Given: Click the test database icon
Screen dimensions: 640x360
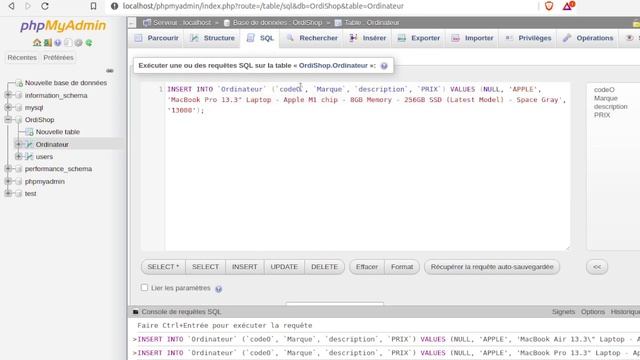Looking at the screenshot, I should [19, 194].
